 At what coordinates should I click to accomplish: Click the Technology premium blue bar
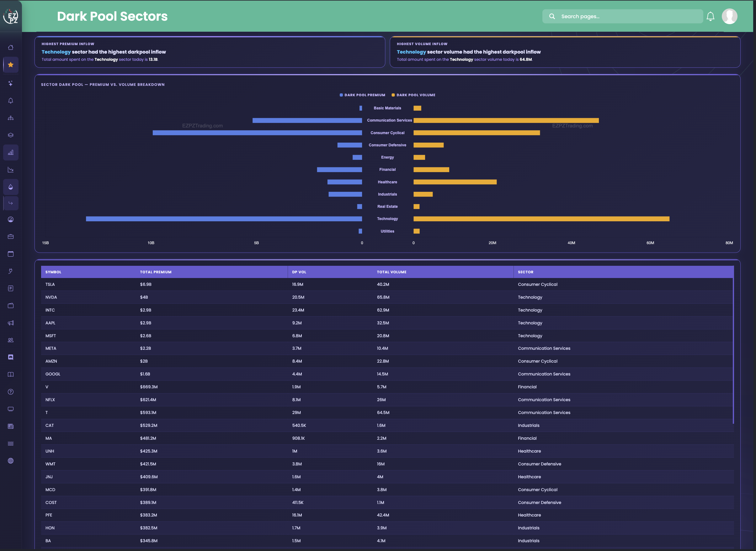pos(224,219)
